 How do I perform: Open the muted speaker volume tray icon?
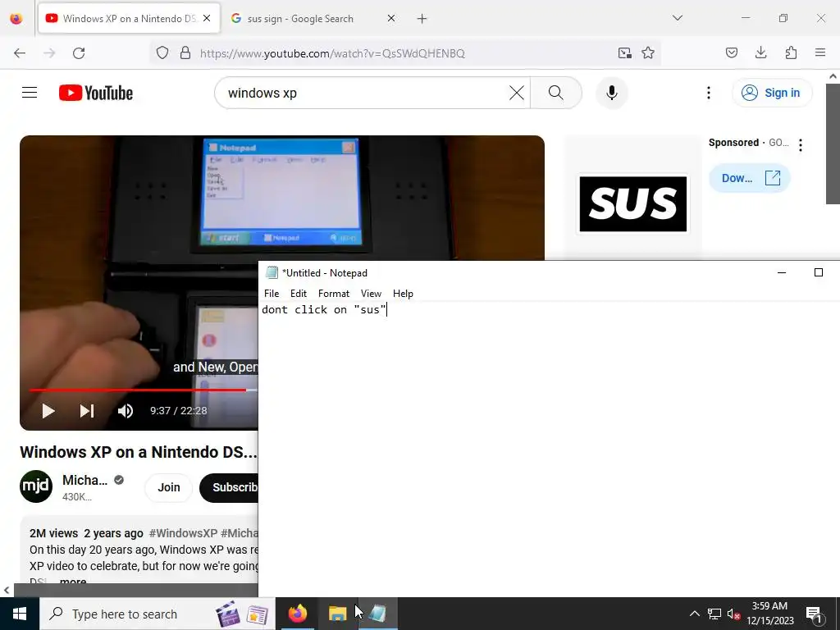733,614
